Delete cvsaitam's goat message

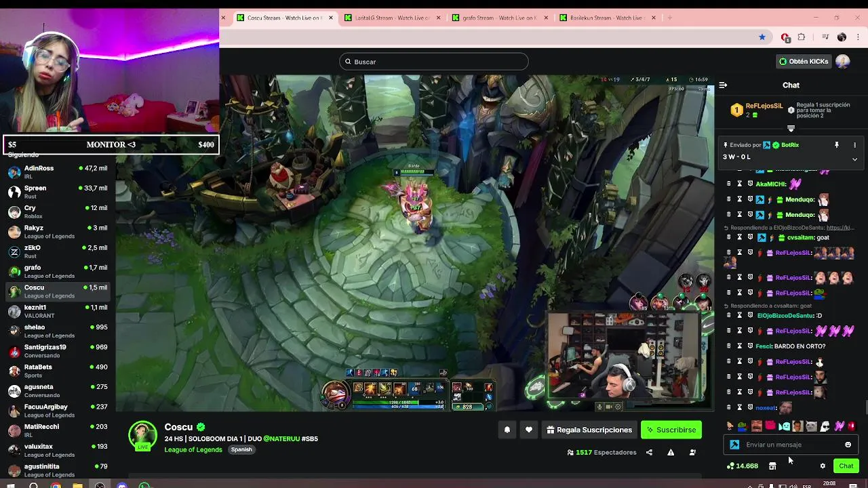[x=729, y=238]
